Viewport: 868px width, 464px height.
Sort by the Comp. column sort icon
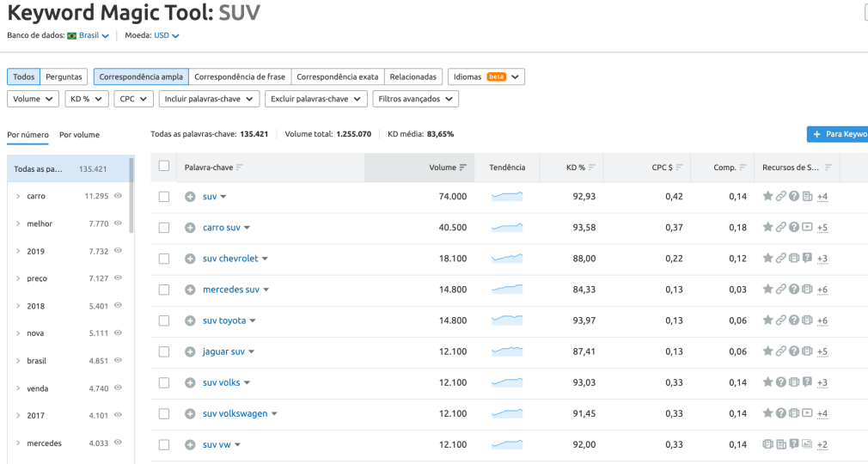[743, 168]
